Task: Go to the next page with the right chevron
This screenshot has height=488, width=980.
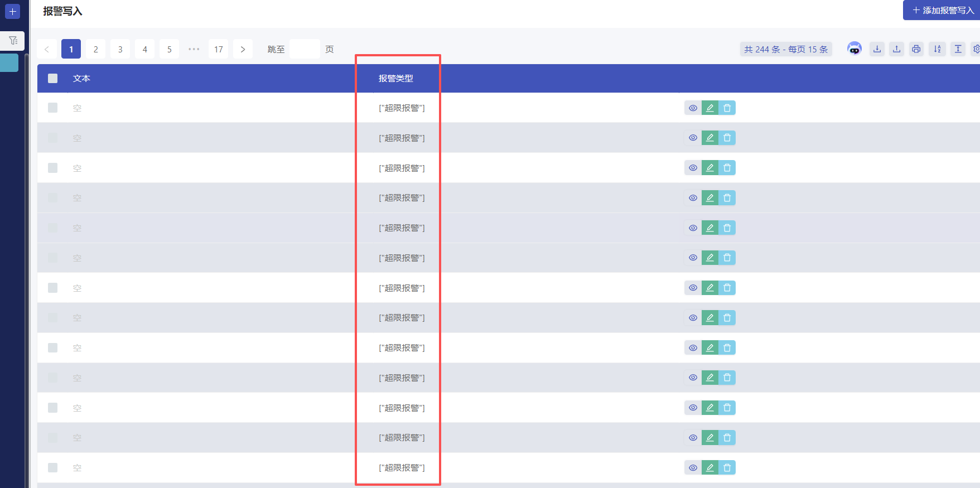Action: point(243,49)
